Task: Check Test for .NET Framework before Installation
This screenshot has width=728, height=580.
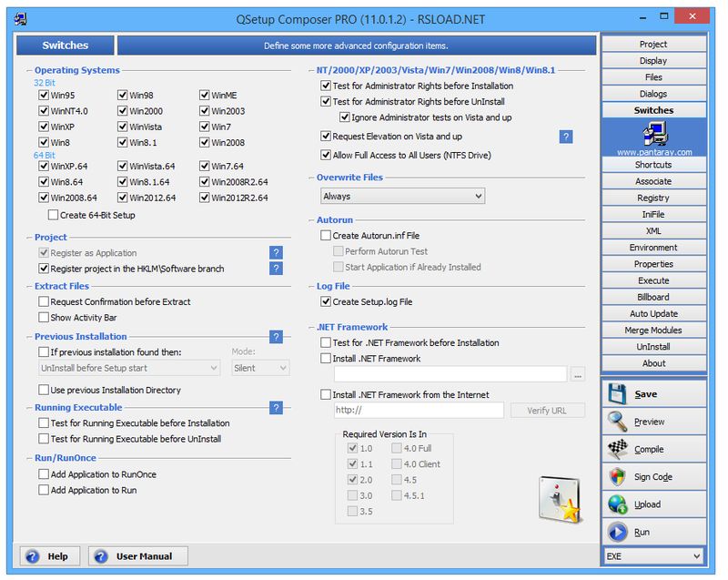Action: (x=326, y=342)
